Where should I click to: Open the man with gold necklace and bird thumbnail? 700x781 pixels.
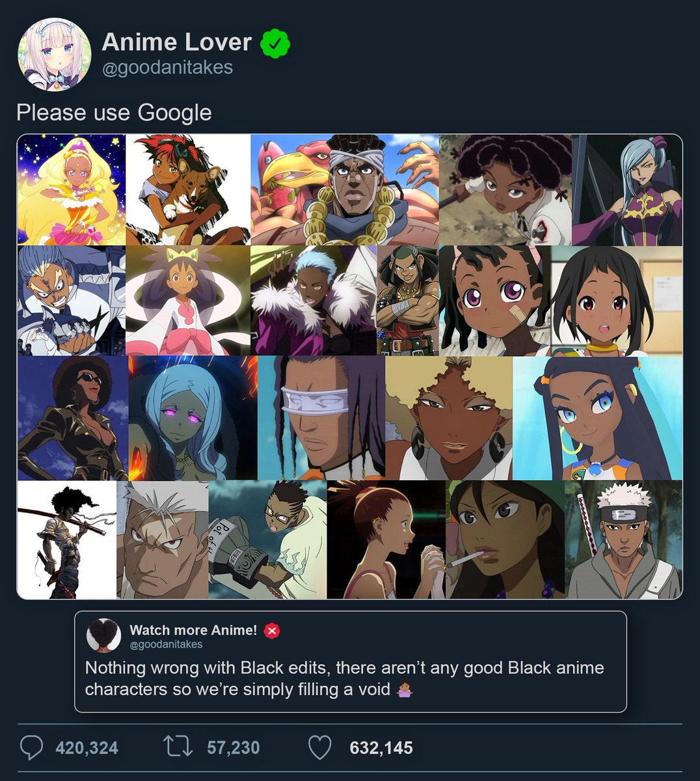[345, 189]
